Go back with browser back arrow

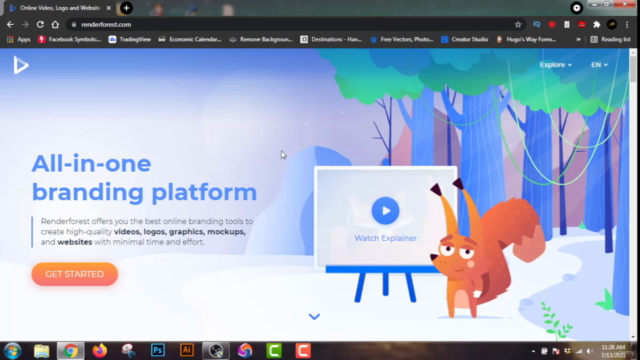(10, 24)
